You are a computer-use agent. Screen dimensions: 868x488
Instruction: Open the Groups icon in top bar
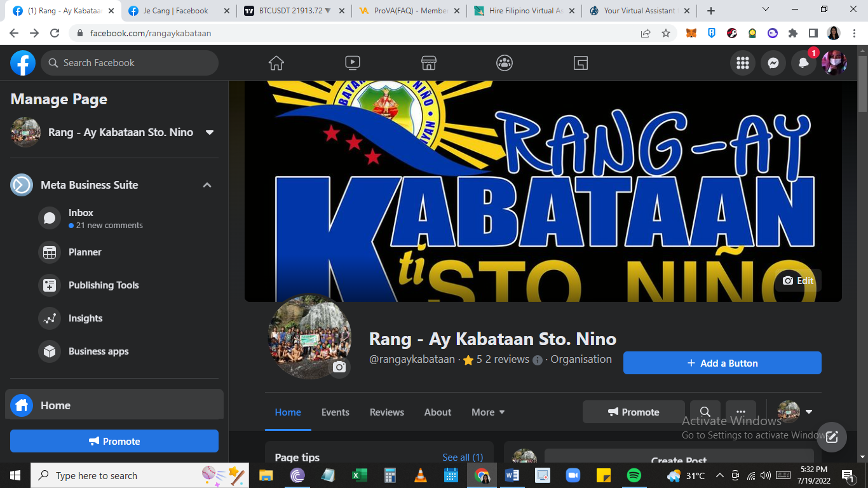[x=505, y=63]
